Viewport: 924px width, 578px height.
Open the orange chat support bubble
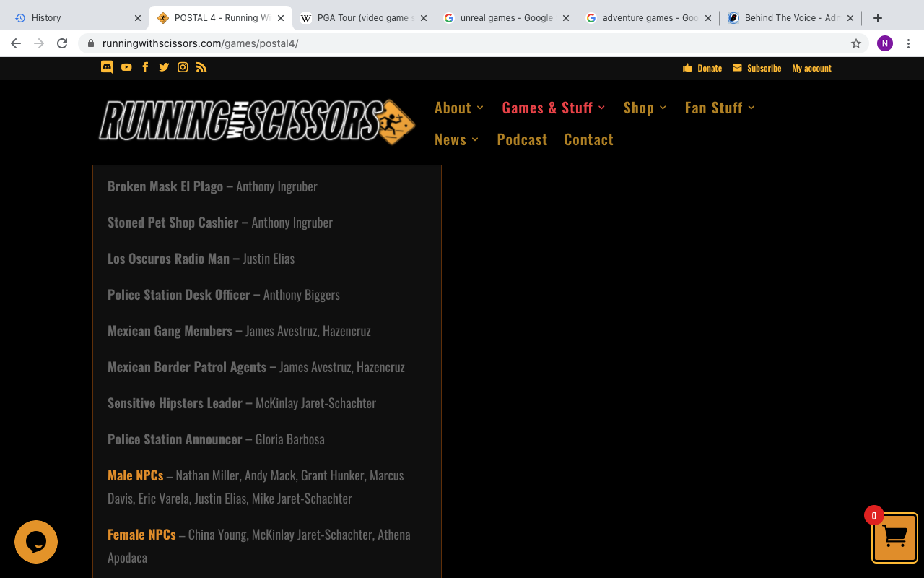tap(36, 542)
